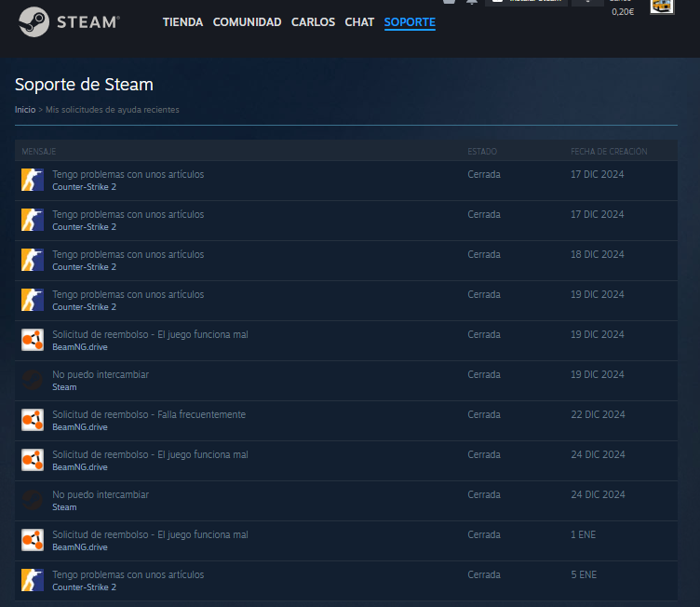Open the CARLOS profile menu
Image resolution: width=700 pixels, height=607 pixels.
pos(313,22)
